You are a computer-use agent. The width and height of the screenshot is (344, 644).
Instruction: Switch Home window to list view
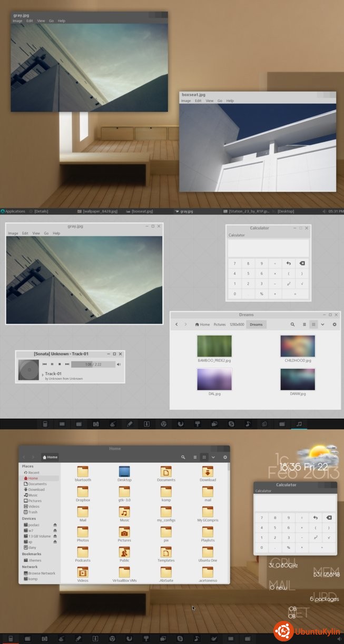click(195, 458)
